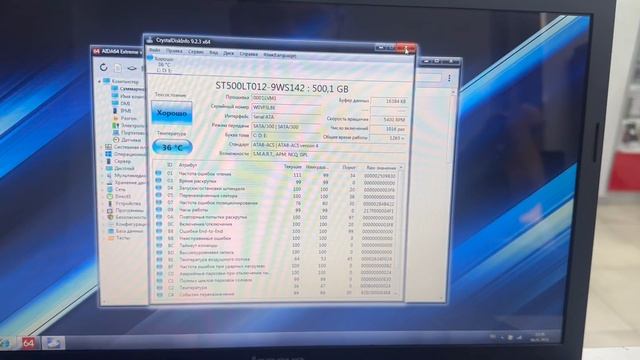Screen dimensions: 640x360
Task: Click the Serial ATA interface field
Action: 286,117
